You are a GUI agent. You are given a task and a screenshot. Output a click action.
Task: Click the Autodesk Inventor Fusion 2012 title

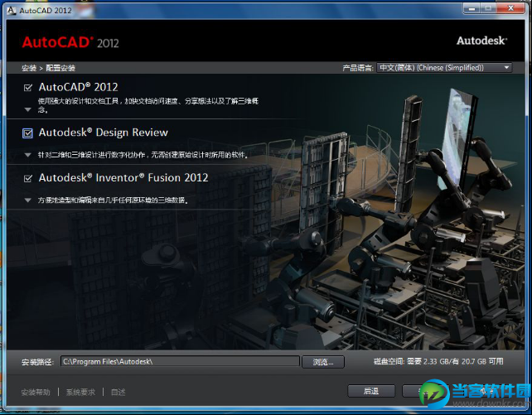click(x=123, y=177)
